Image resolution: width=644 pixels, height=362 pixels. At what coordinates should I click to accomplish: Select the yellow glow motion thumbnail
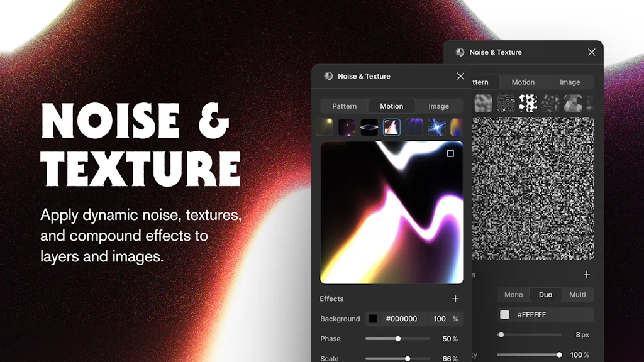point(325,127)
